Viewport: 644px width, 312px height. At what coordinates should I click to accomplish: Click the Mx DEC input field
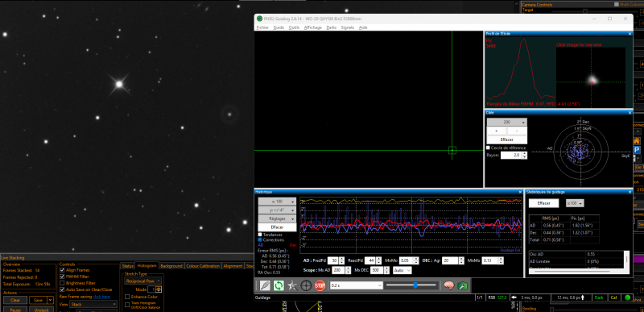377,270
